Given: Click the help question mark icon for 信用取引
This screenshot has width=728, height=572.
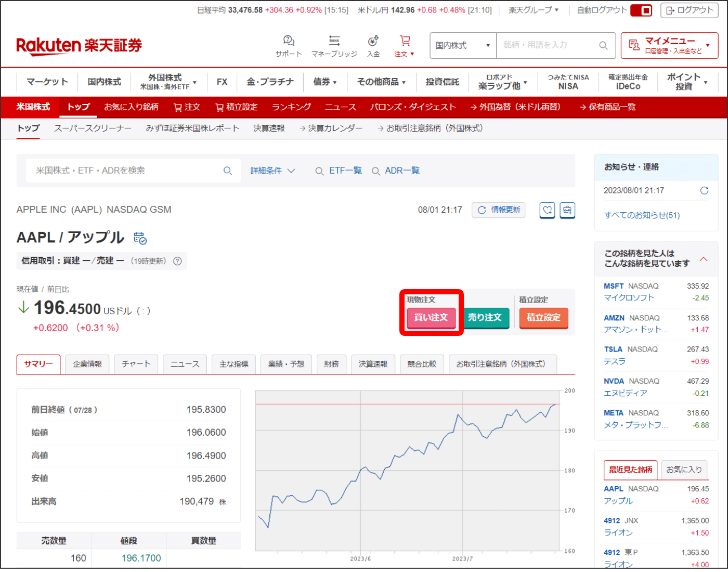Looking at the screenshot, I should coord(177,261).
